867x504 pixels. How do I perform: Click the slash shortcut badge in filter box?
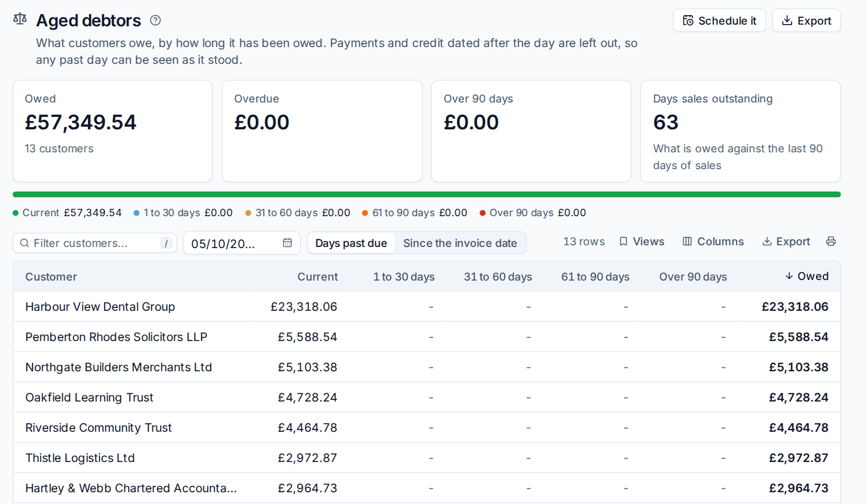pos(166,243)
